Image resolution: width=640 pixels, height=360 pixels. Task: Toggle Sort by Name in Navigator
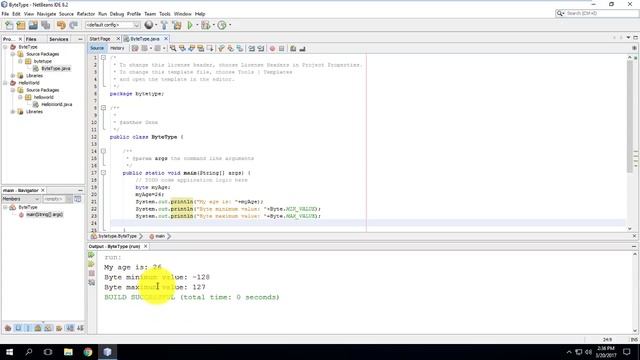pyautogui.click(x=70, y=328)
